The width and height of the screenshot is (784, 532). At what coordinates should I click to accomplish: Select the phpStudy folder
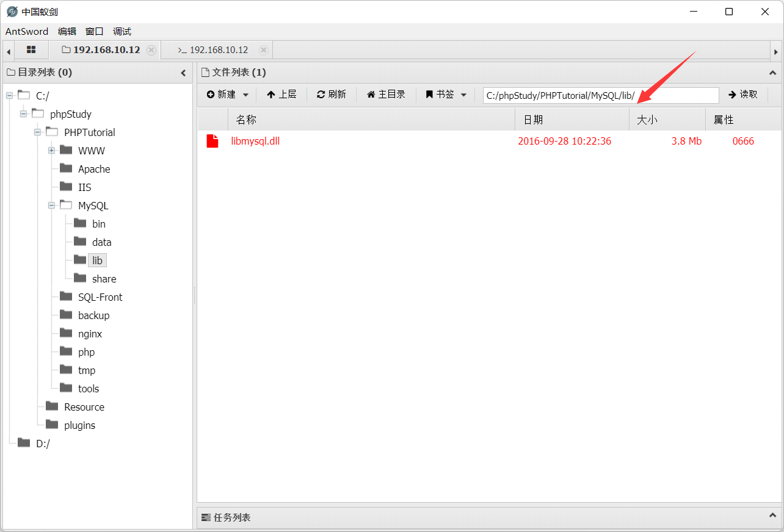[62, 113]
